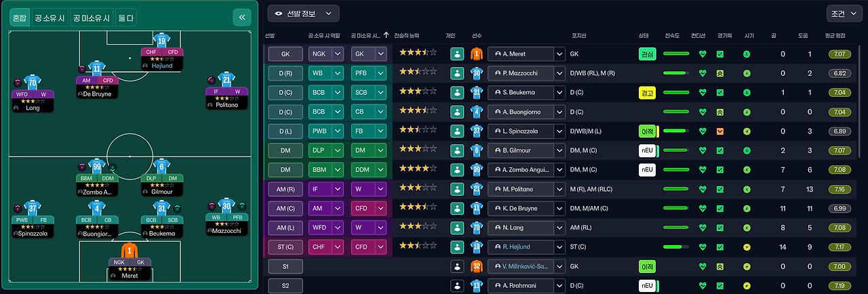
Task: Open the 조건 filter dropdown
Action: click(x=844, y=13)
